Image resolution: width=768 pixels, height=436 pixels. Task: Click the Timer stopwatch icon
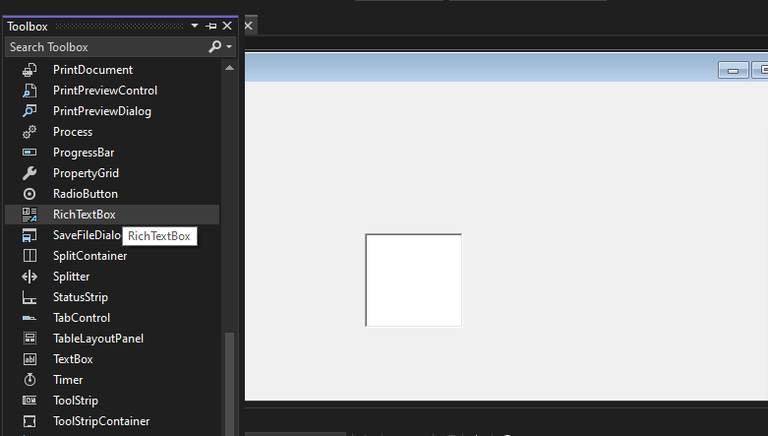[29, 380]
